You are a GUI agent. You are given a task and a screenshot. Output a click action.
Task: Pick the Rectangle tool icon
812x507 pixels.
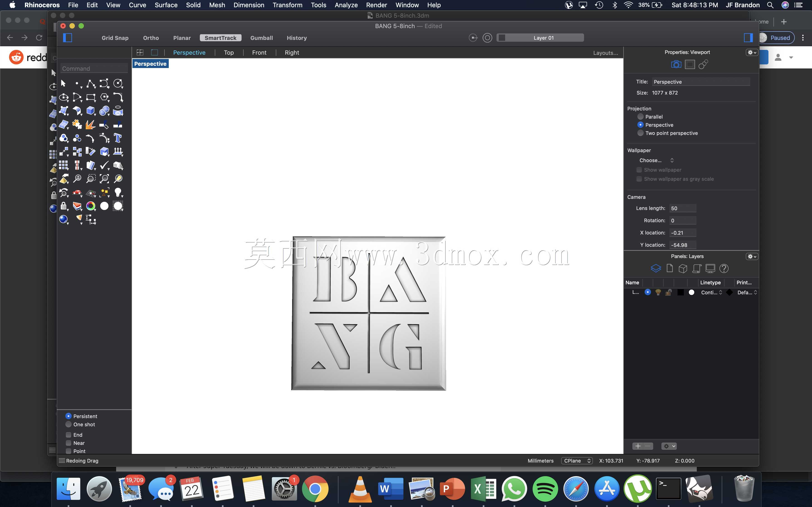(91, 97)
